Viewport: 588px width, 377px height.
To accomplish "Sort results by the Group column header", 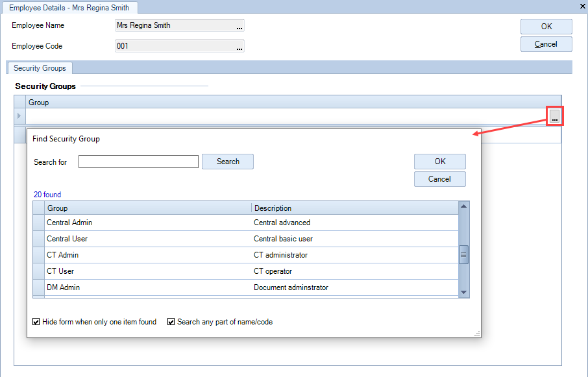I will [148, 208].
